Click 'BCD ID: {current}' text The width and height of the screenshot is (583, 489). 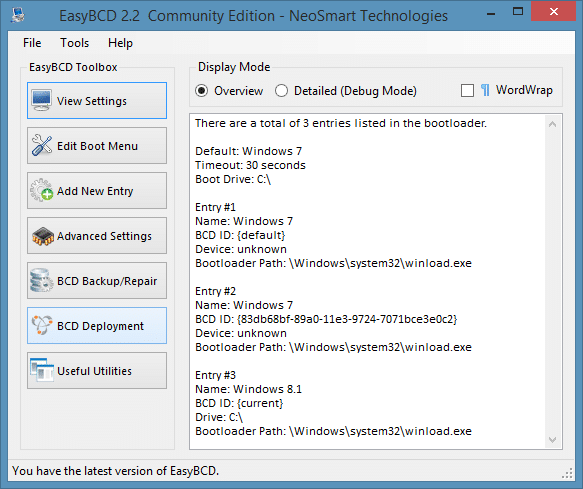point(239,403)
